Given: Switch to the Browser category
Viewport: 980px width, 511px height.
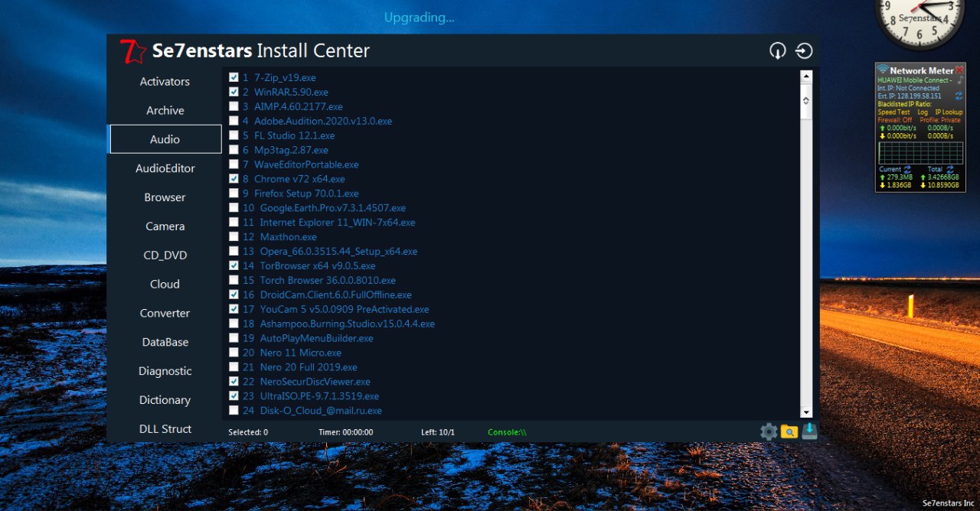Looking at the screenshot, I should tap(165, 197).
